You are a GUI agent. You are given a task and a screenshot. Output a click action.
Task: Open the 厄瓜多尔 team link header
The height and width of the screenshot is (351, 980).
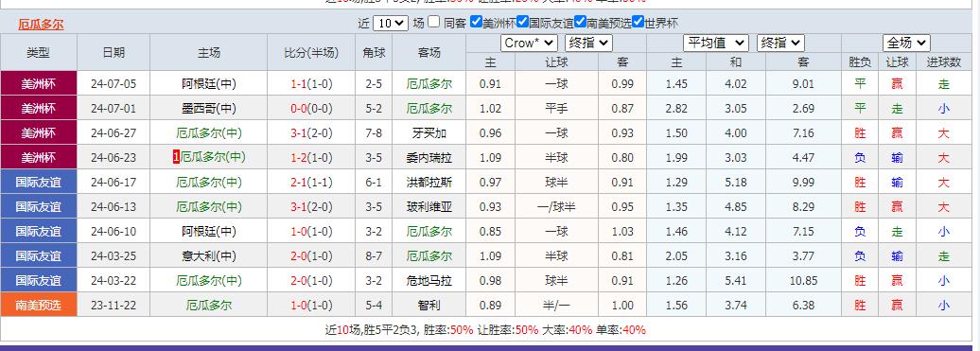pyautogui.click(x=41, y=25)
